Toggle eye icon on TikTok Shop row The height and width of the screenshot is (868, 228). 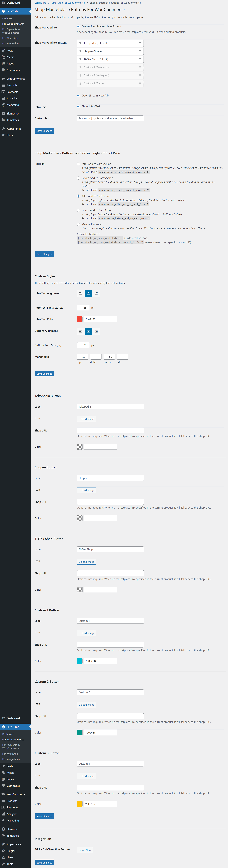80,59
